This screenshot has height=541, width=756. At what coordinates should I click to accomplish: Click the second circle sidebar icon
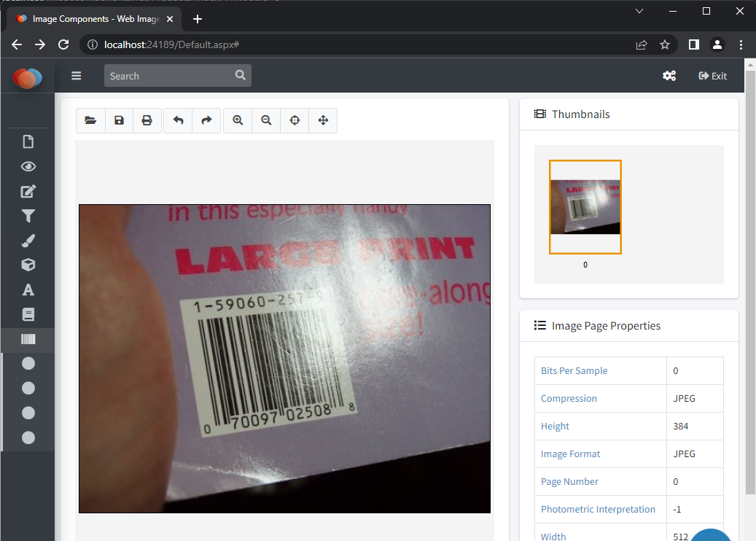[28, 388]
